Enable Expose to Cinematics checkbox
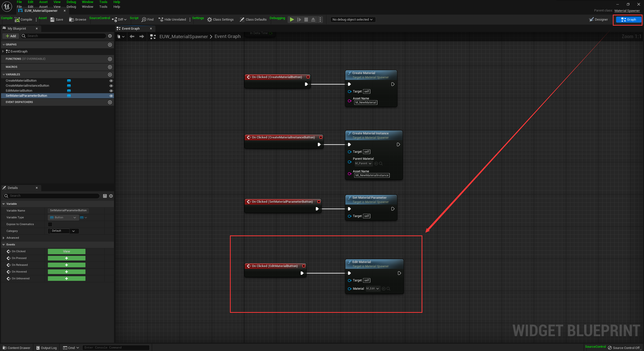Screen dimensions: 644x351 (50, 224)
